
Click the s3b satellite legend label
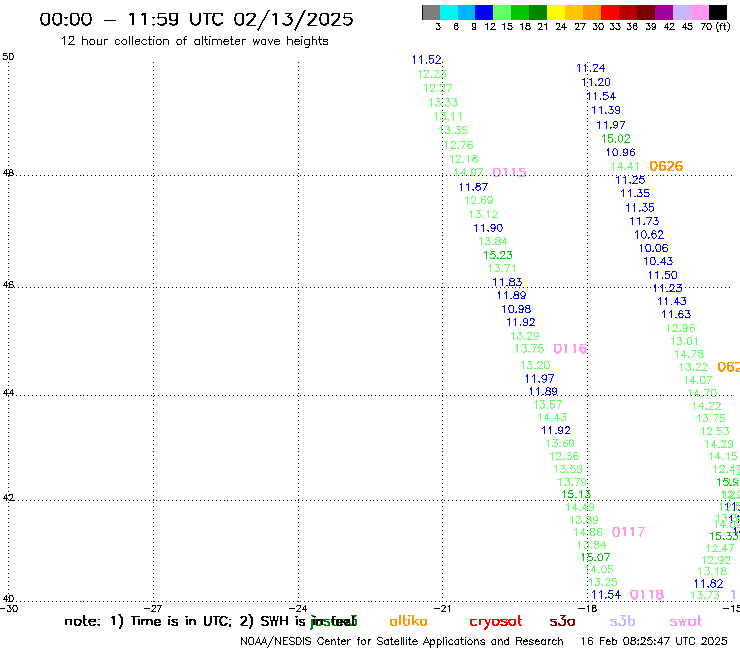point(622,621)
